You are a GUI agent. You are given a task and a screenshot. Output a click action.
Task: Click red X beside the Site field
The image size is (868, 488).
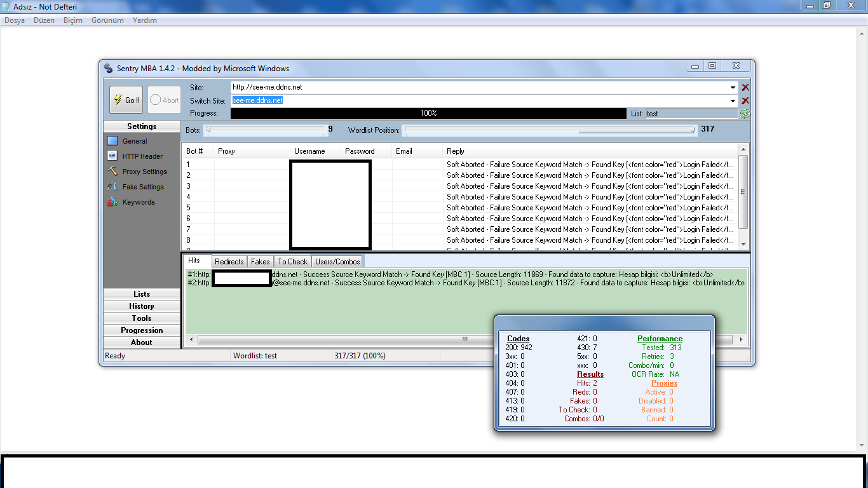(x=745, y=88)
